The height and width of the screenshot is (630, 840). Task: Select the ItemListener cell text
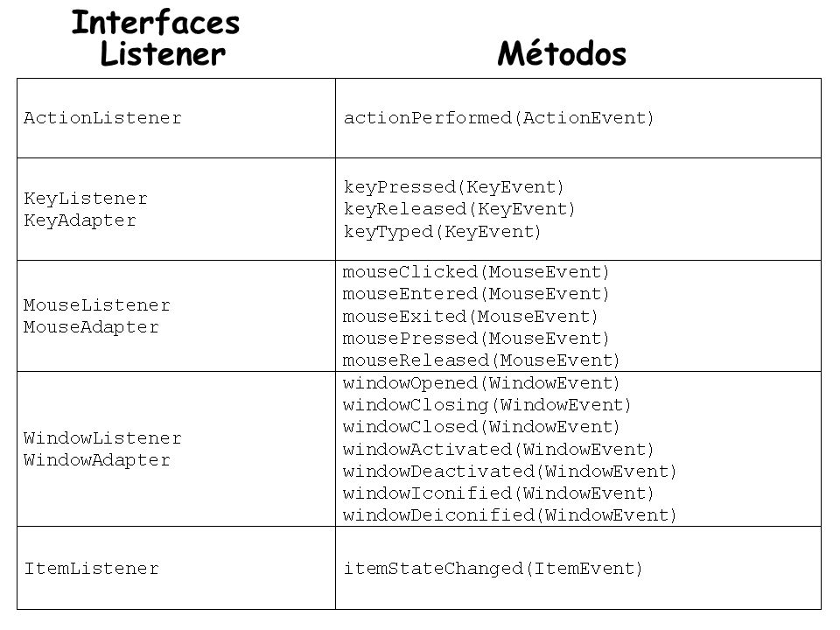92,569
